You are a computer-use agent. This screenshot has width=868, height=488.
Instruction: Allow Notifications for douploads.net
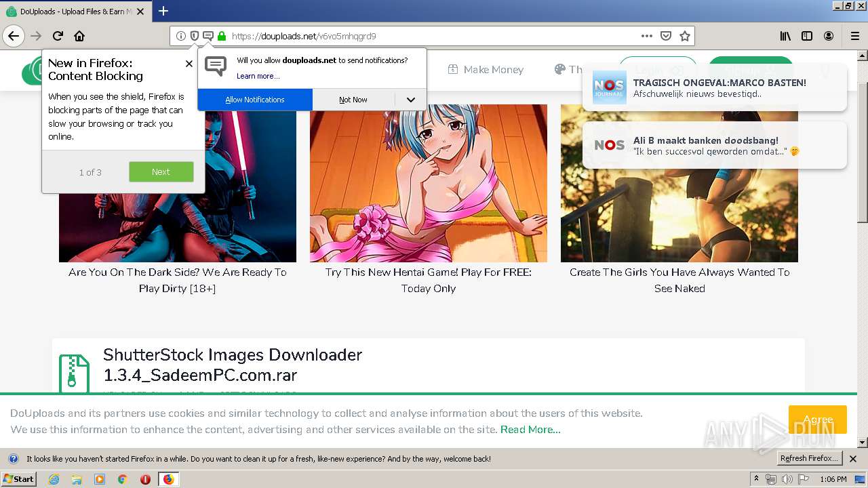coord(255,100)
